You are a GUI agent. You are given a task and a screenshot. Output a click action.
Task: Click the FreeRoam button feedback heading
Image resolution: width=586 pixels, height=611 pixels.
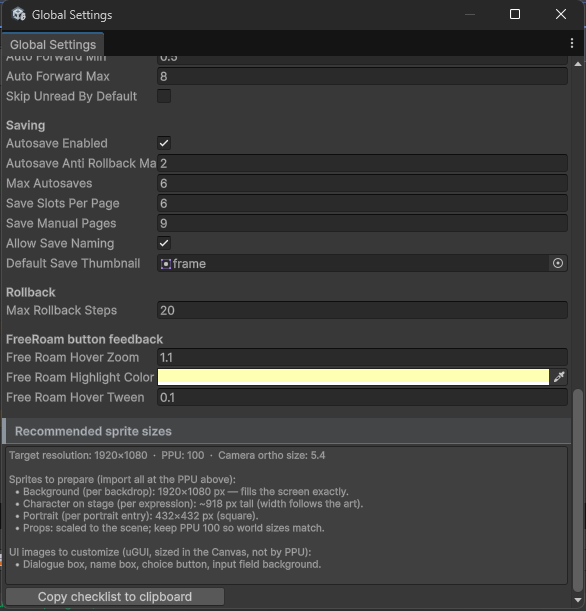[84, 339]
